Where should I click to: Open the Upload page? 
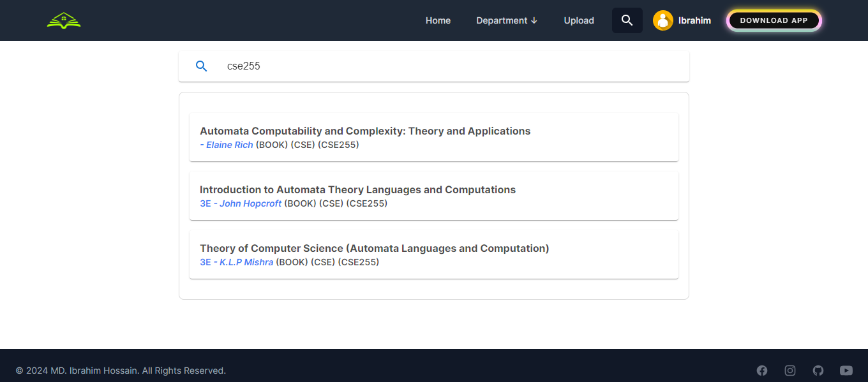(579, 20)
